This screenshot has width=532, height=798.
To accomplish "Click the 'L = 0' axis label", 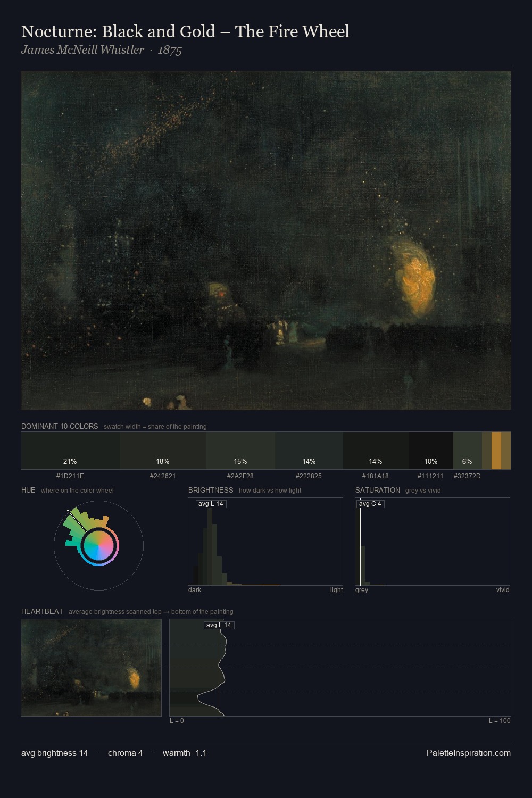I will (177, 721).
